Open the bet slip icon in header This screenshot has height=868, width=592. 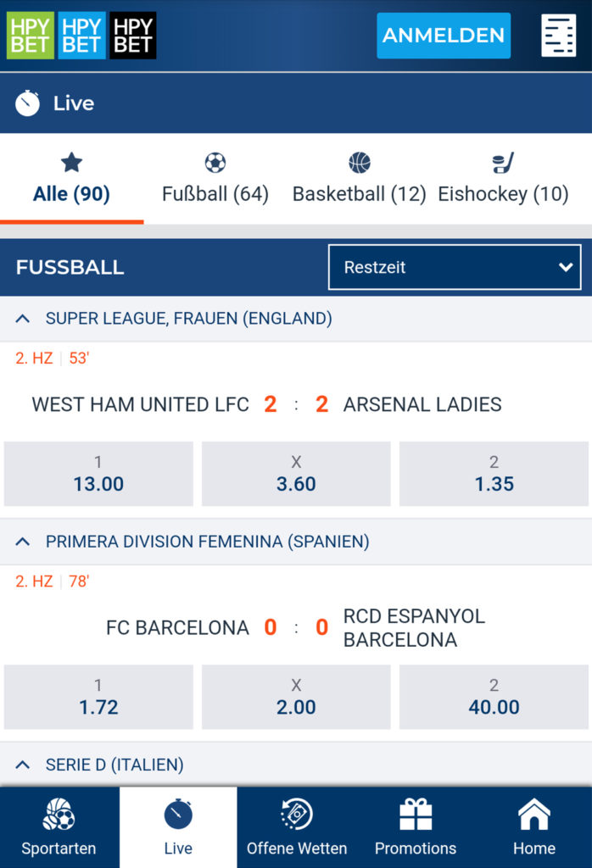pyautogui.click(x=558, y=36)
